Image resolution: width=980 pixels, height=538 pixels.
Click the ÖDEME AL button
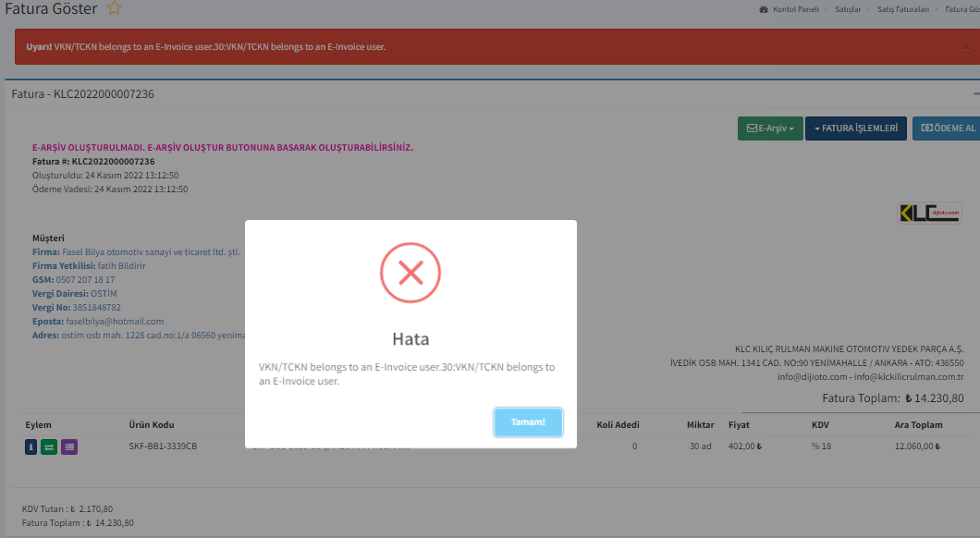point(946,128)
